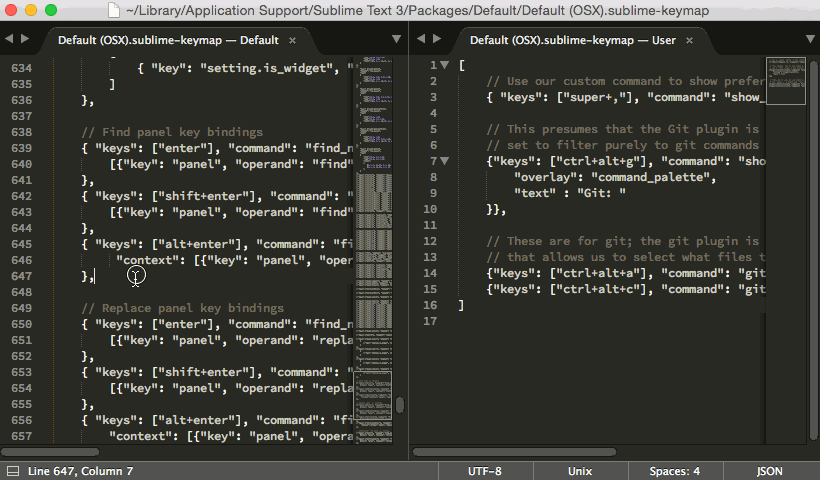The width and height of the screenshot is (820, 480).
Task: Select the Default (OSX).sublime-keymap — Default tab
Action: pos(168,40)
